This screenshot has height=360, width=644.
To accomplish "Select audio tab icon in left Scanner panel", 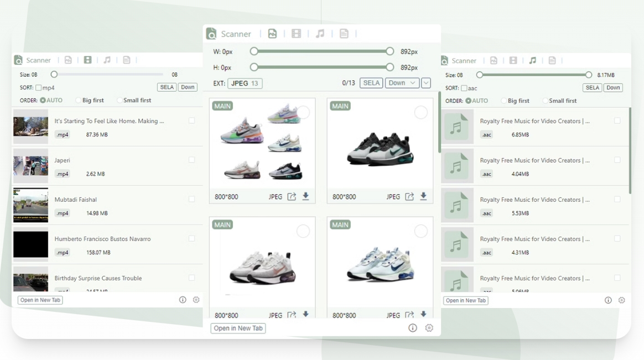I will (x=107, y=60).
